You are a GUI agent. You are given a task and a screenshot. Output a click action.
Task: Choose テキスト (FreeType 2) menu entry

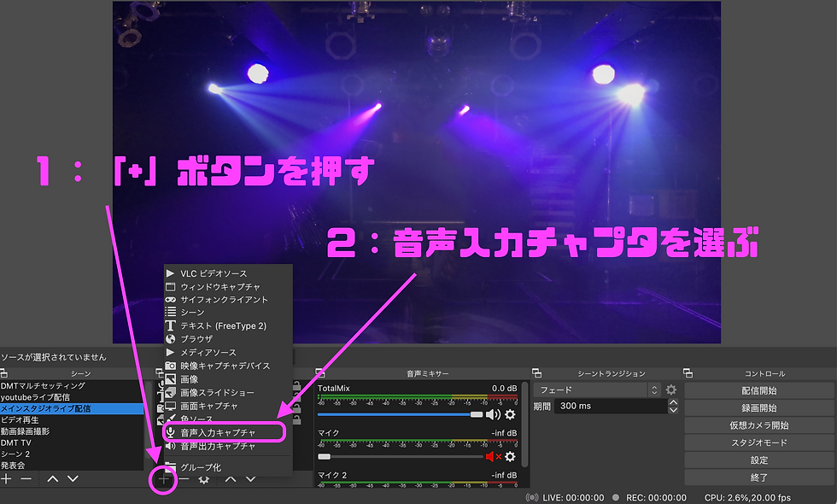228,325
